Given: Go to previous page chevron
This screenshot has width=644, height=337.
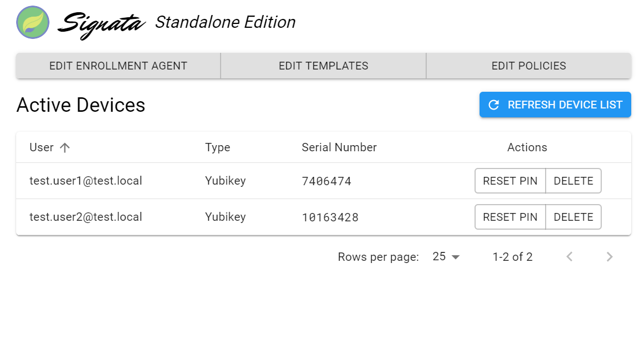Looking at the screenshot, I should (569, 257).
